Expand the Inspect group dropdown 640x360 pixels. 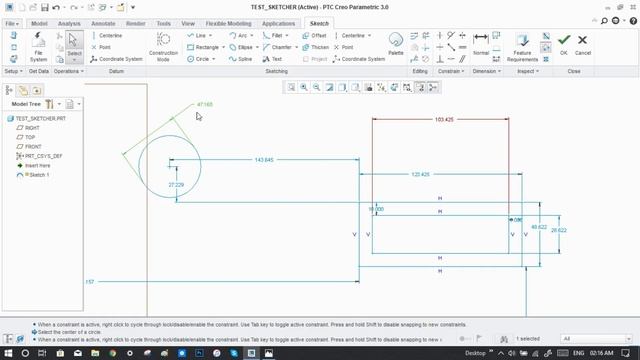528,71
